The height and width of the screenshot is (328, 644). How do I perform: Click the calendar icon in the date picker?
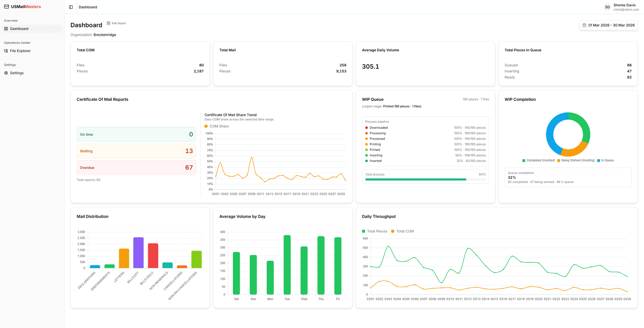coord(584,25)
